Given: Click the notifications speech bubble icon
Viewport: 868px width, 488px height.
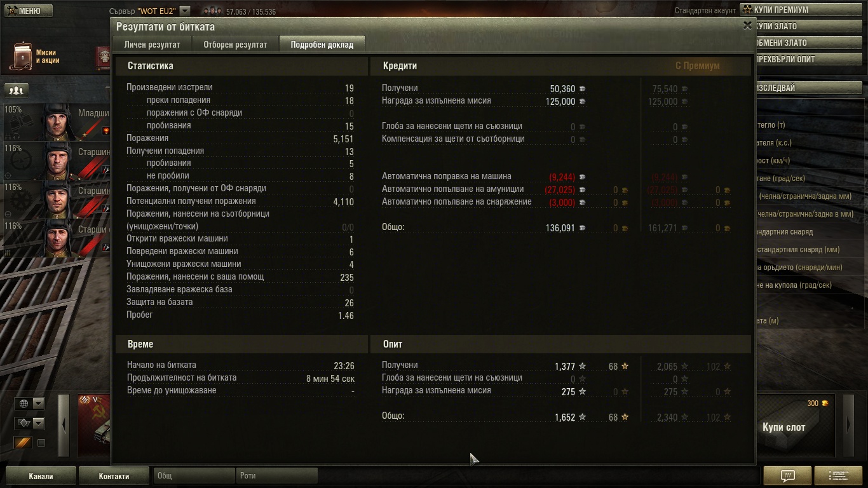Looking at the screenshot, I should coord(787,475).
